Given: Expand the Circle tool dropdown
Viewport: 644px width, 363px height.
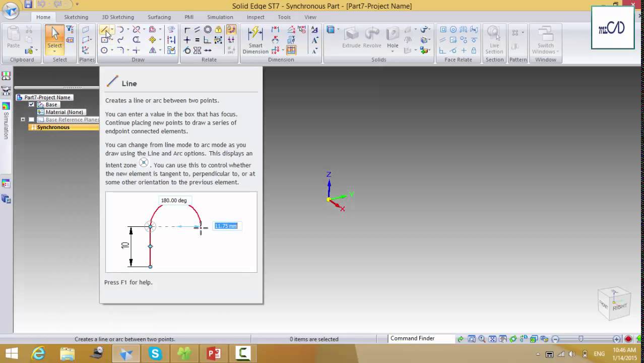Looking at the screenshot, I should click(112, 50).
